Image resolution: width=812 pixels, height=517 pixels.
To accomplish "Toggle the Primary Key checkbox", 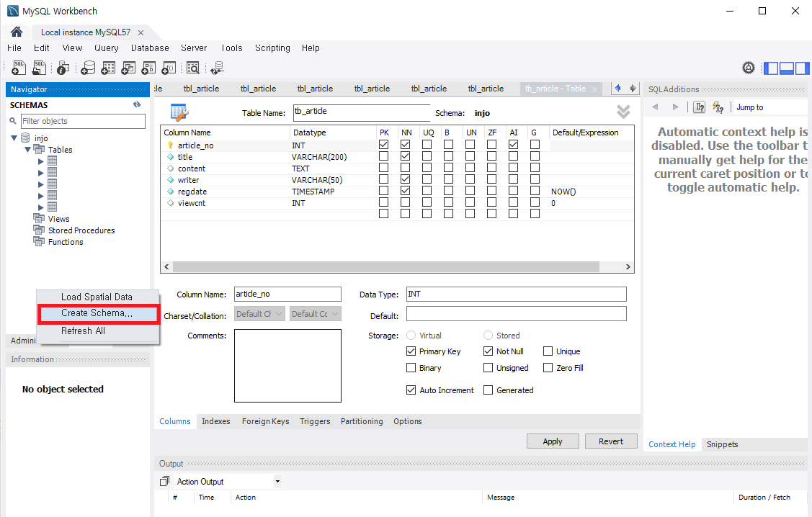I will click(x=411, y=351).
